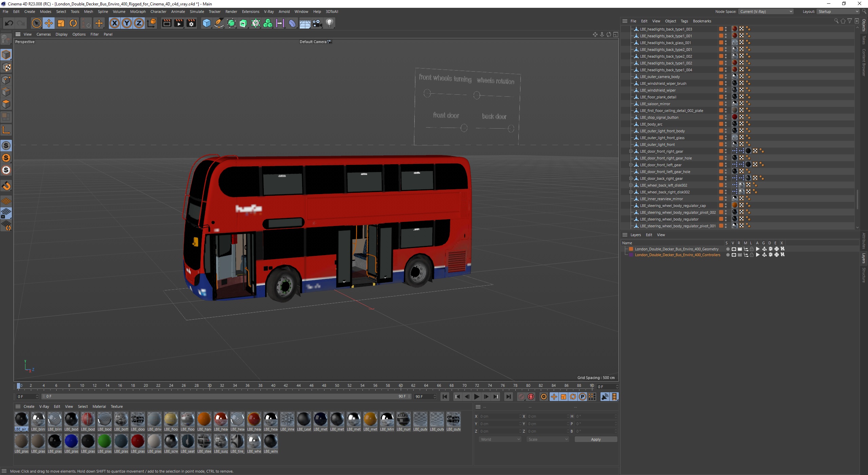The width and height of the screenshot is (868, 475).
Task: Open the MoGraph menu
Action: pos(138,12)
